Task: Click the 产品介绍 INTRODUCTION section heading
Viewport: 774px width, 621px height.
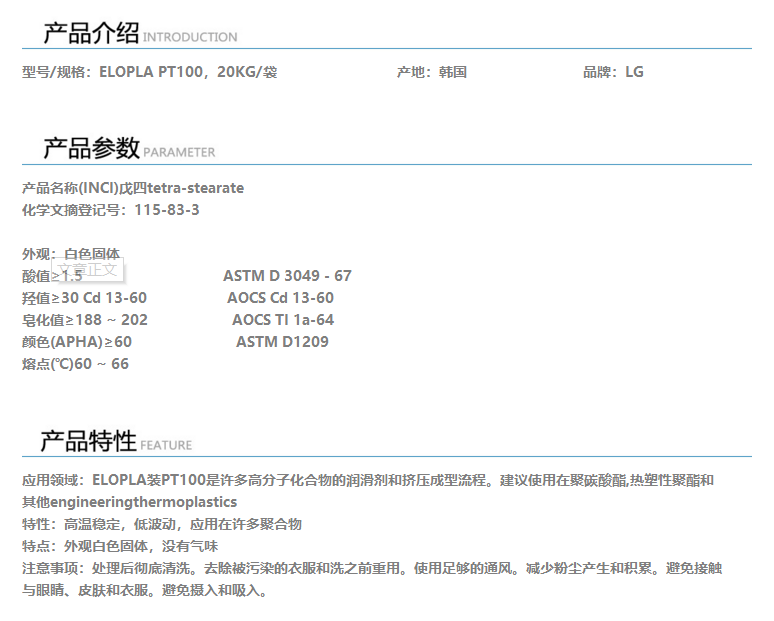Action: (139, 34)
